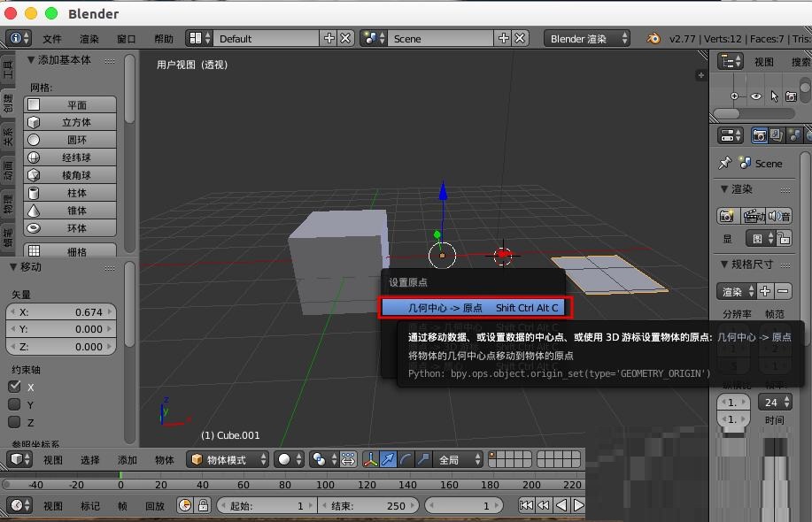Enable the Z constraint axis checkbox
The image size is (812, 522).
14,422
